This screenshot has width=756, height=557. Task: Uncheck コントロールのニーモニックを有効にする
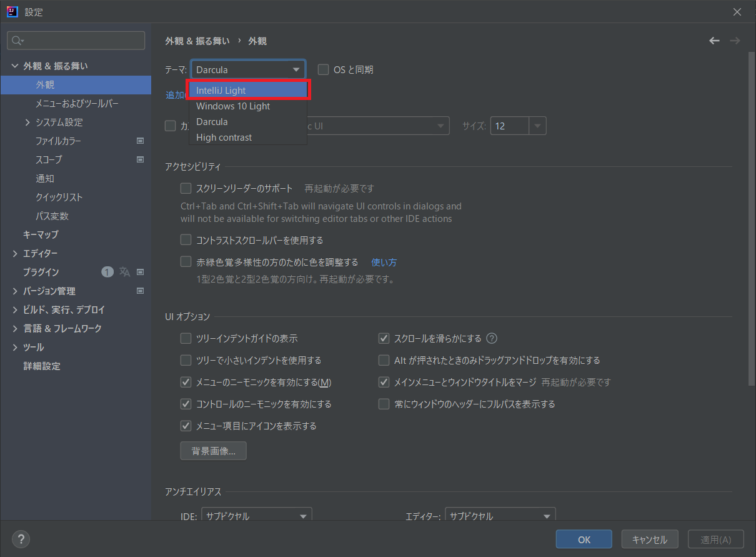(186, 404)
